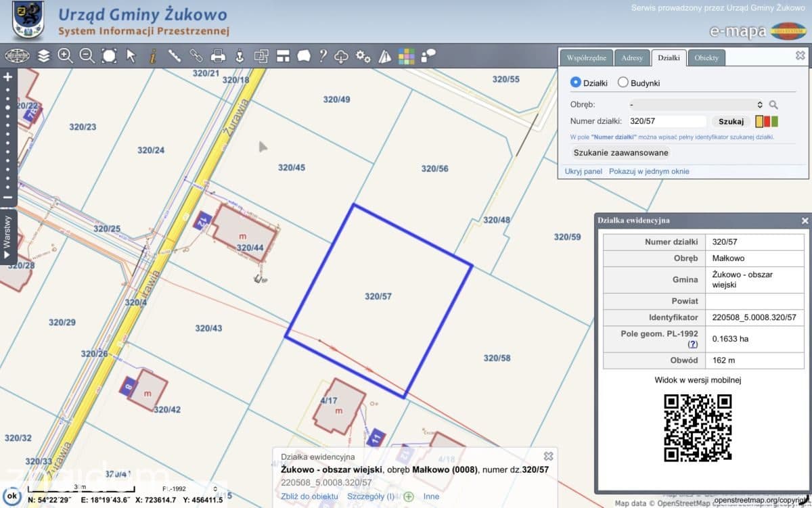The height and width of the screenshot is (508, 812).
Task: Open the colored grid palette tool
Action: coord(406,56)
